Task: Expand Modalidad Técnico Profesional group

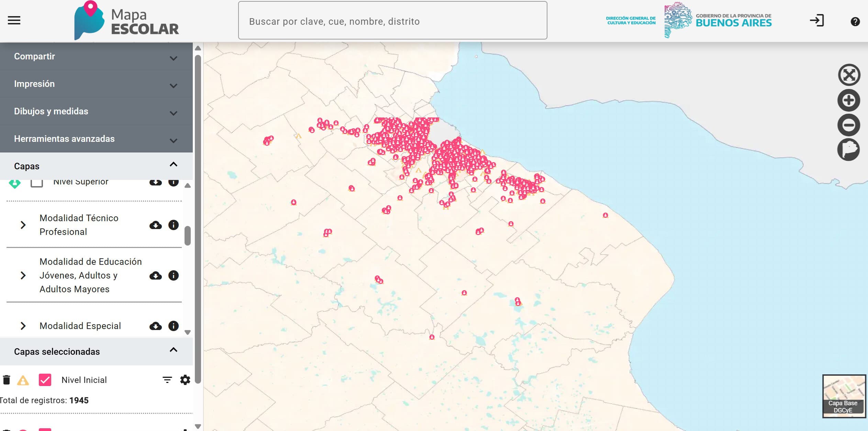Action: pos(23,225)
